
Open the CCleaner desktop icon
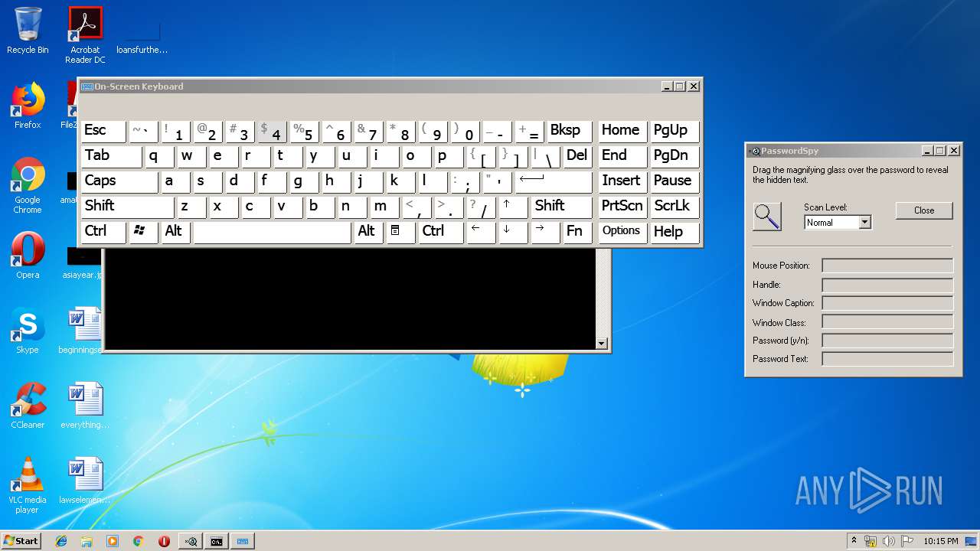(x=28, y=406)
